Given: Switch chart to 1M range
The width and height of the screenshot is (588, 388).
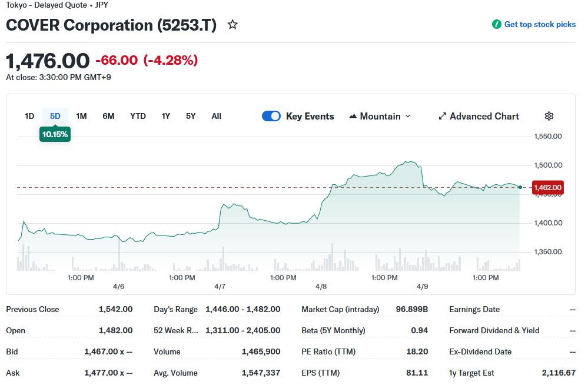Looking at the screenshot, I should [x=81, y=117].
